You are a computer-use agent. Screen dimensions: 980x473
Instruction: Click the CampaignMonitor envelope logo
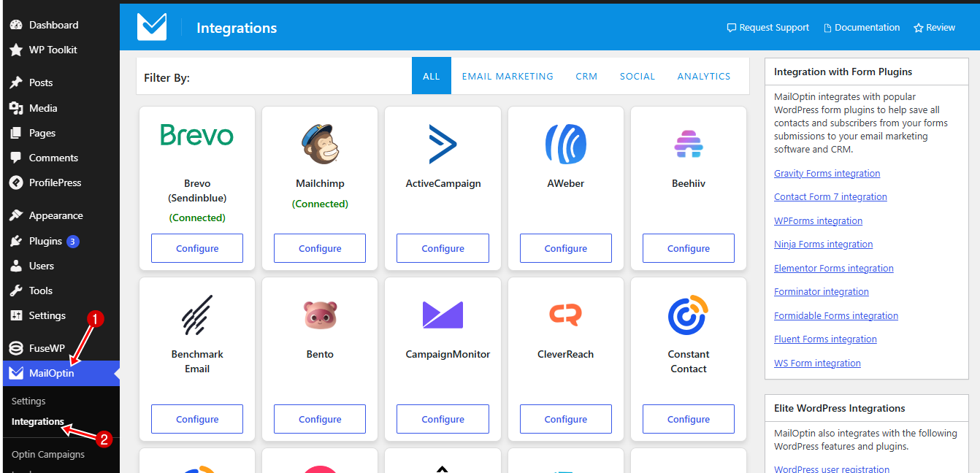point(443,315)
